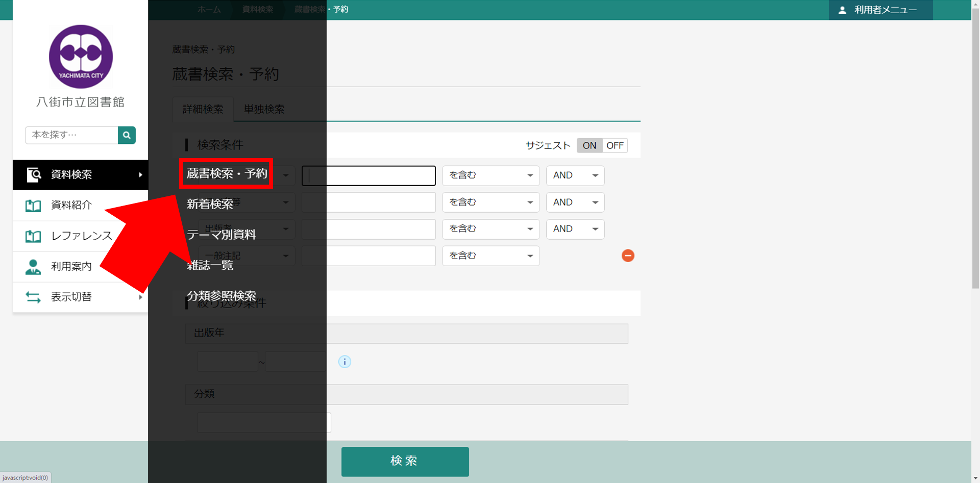The width and height of the screenshot is (980, 483).
Task: Remove search row with red minus icon
Action: (628, 256)
